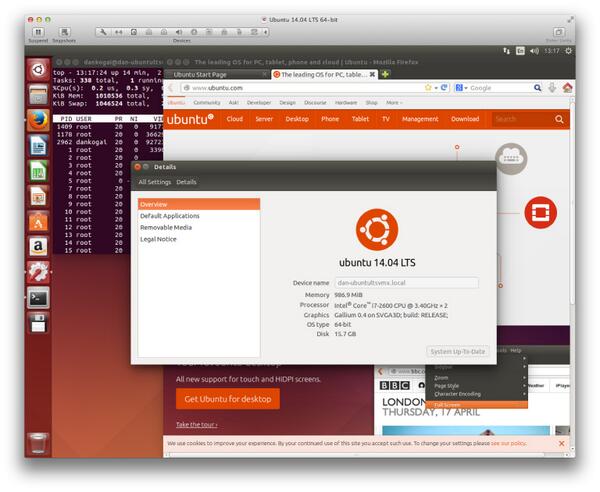
Task: Open the Download menu on ubuntu.com
Action: (465, 119)
